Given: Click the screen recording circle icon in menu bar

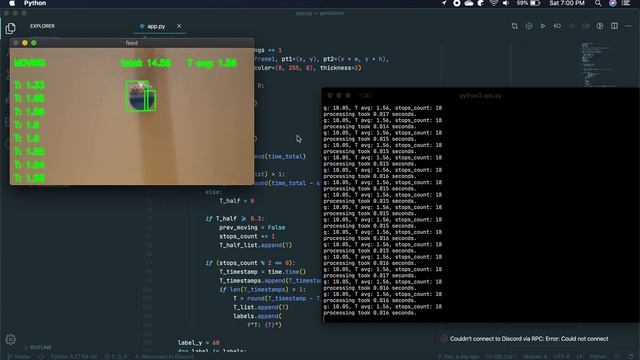Looking at the screenshot, I should tap(457, 3).
